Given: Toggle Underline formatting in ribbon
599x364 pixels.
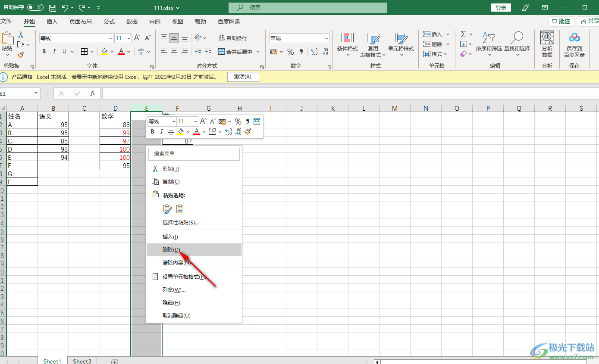Looking at the screenshot, I should 65,52.
